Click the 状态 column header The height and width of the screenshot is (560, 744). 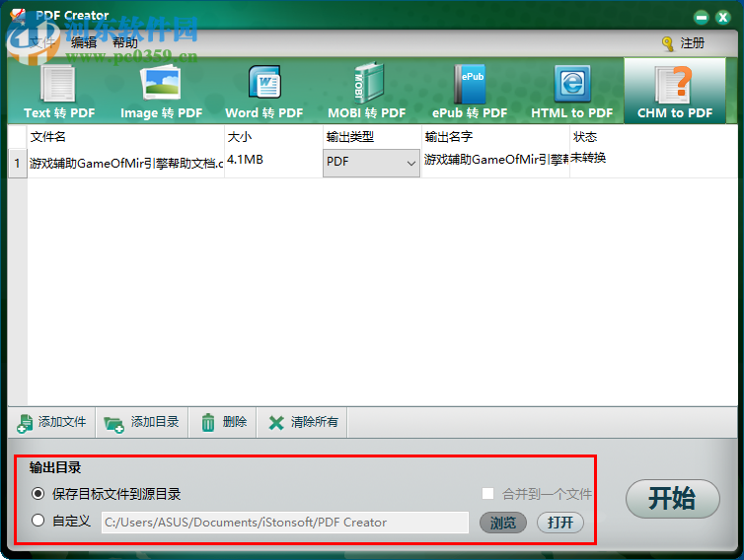[653, 137]
